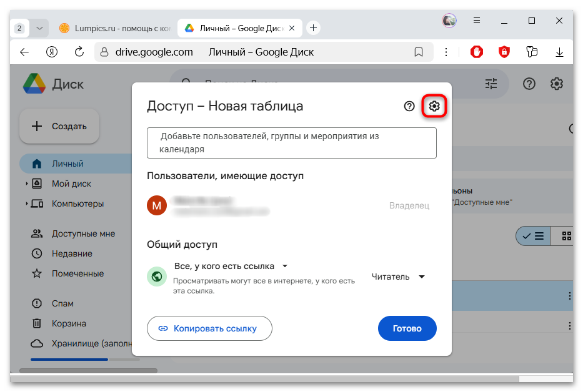Open Drive settings gear in the header

click(556, 83)
